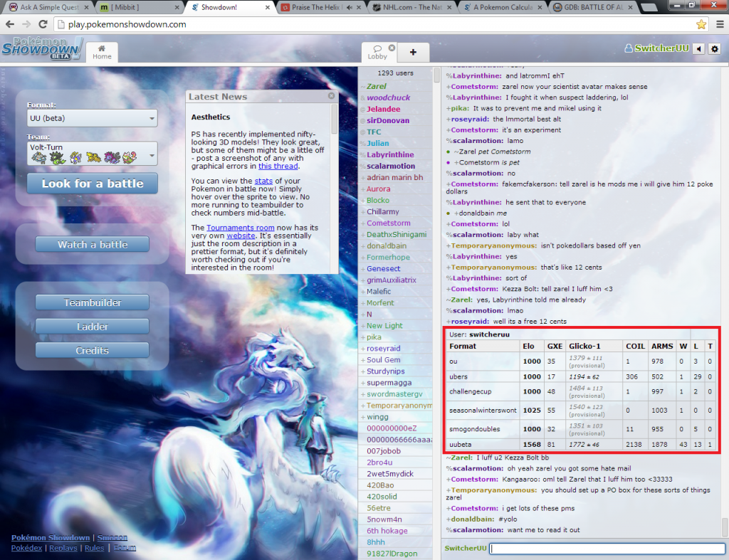The width and height of the screenshot is (729, 560).
Task: Close the NHL.com browser tab
Action: pos(450,7)
